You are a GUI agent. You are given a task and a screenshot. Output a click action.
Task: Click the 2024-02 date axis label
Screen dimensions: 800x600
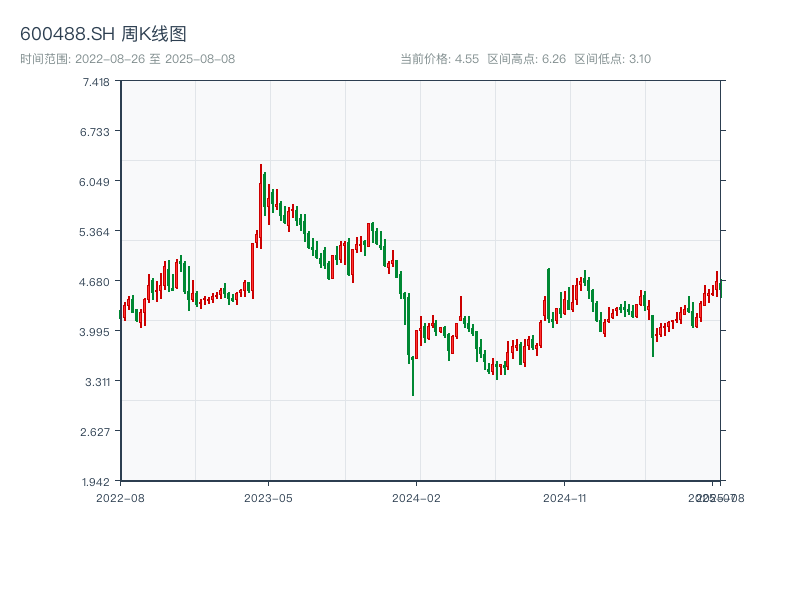click(x=417, y=497)
